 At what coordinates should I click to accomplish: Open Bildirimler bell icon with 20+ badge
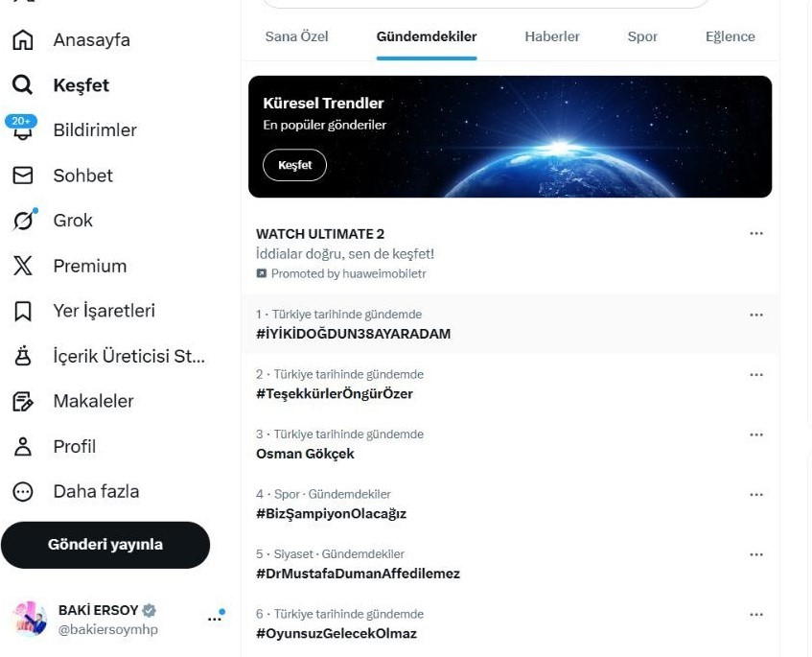pos(22,130)
